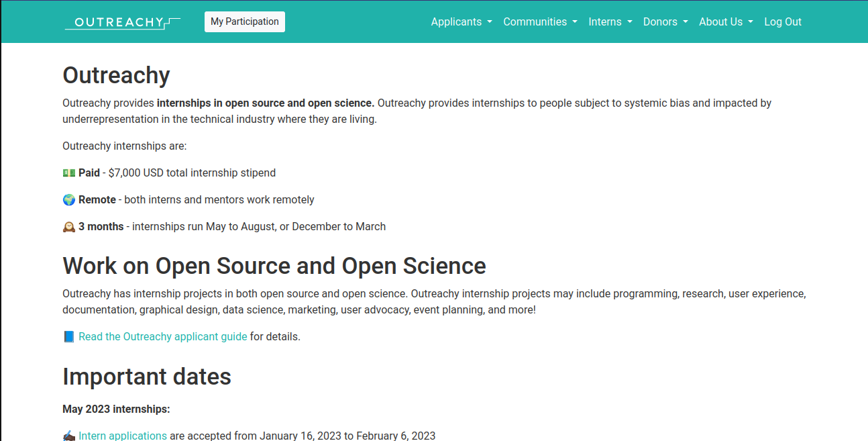This screenshot has width=868, height=441.
Task: Expand the Applicants dropdown menu
Action: 461,21
